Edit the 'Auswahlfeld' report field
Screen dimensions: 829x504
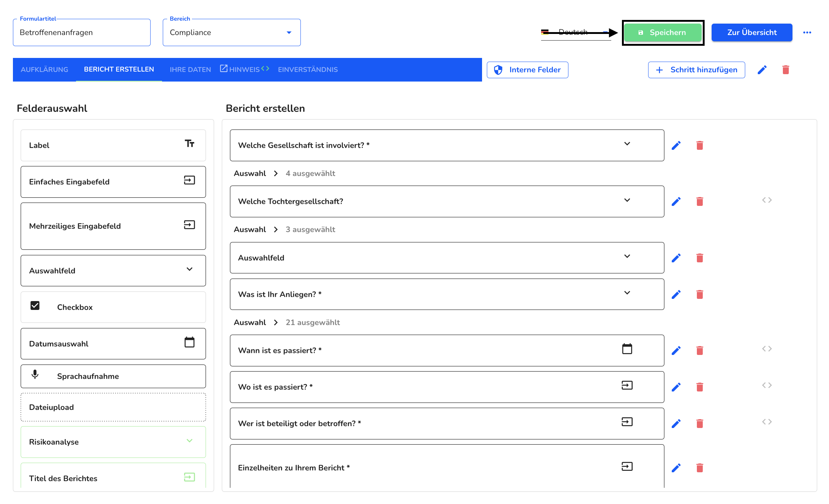point(676,258)
